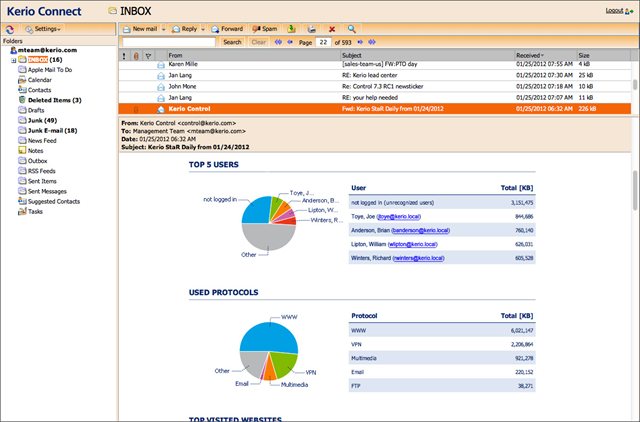Go to the first page arrows
The width and height of the screenshot is (640, 422).
(278, 42)
